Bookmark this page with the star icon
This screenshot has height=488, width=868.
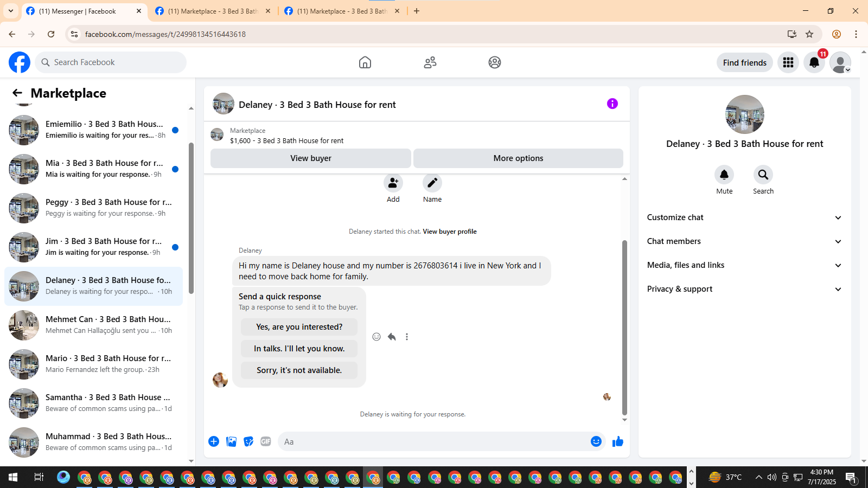(x=809, y=34)
